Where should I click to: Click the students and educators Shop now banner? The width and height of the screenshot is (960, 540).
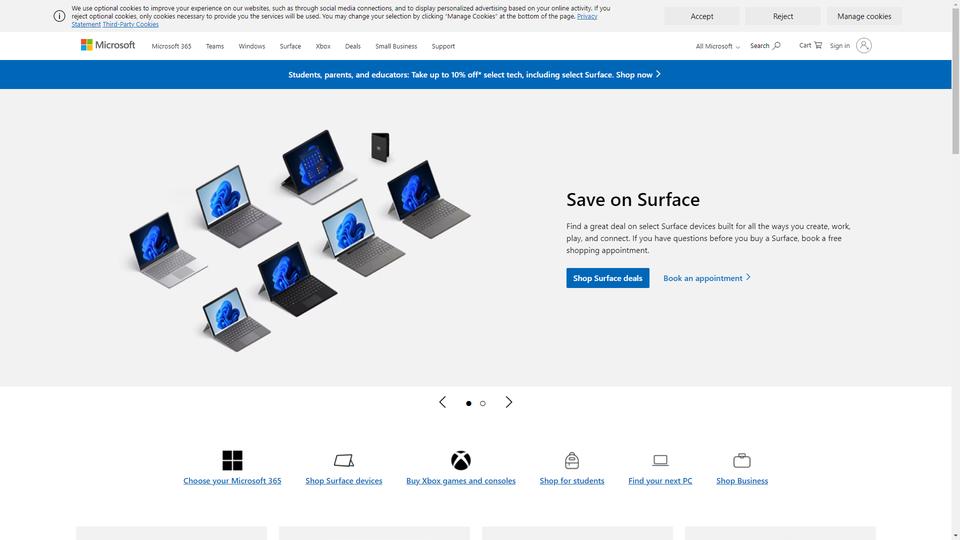click(x=475, y=75)
